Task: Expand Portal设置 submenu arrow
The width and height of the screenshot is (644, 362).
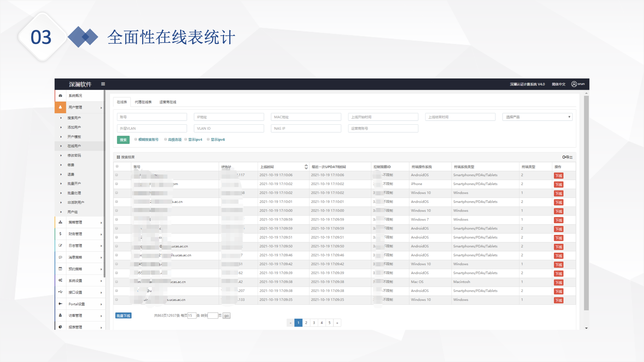Action: [101, 304]
